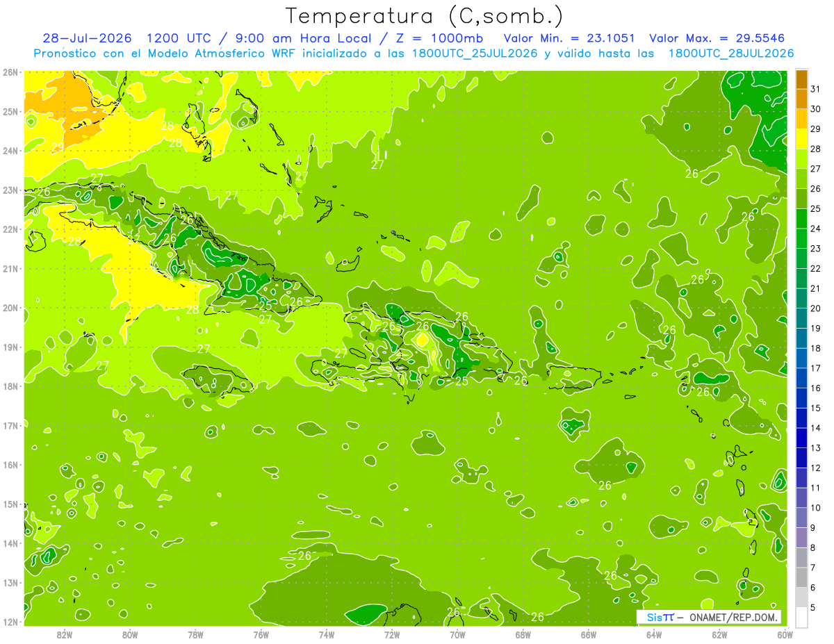Click the color bar scale label '13'
834x644 pixels.
click(x=816, y=448)
